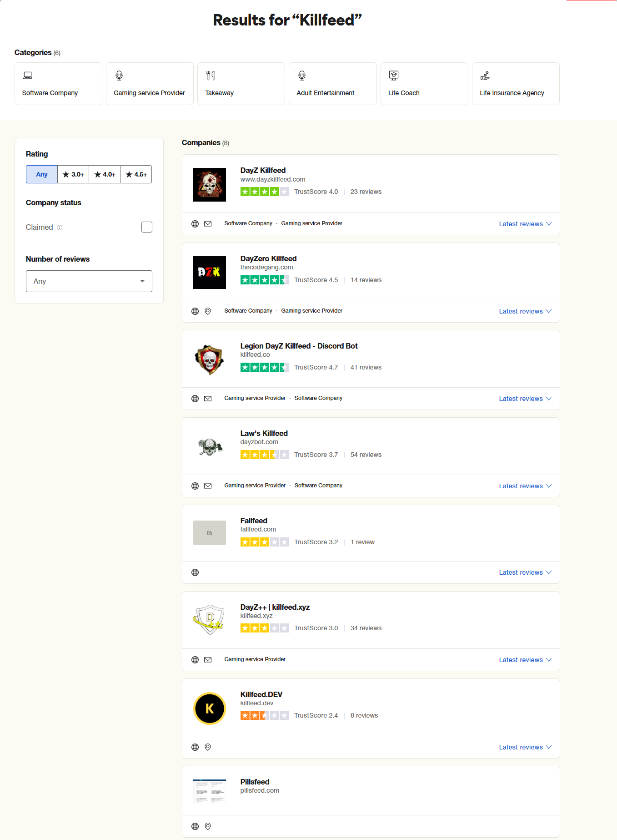This screenshot has height=840, width=617.
Task: Click the globe icon in DayZero Killfeed card
Action: click(195, 311)
